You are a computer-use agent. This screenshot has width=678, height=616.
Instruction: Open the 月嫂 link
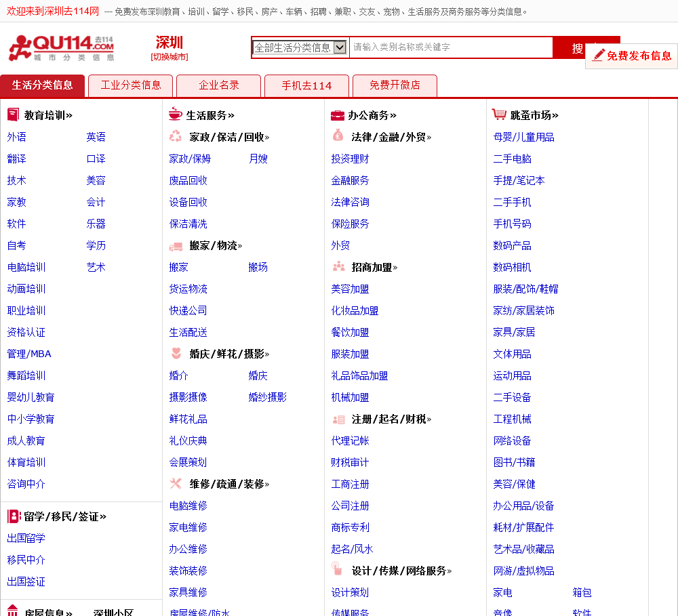click(x=258, y=159)
